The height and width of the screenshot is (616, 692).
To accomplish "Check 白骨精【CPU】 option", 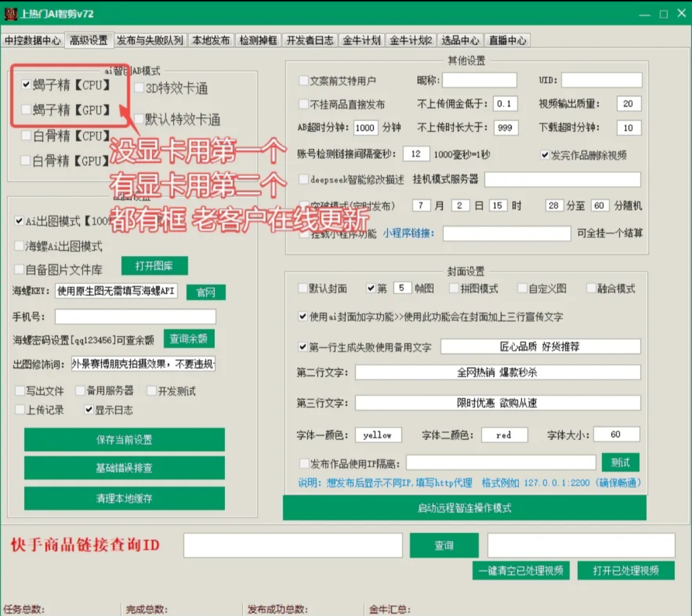I will coord(26,135).
